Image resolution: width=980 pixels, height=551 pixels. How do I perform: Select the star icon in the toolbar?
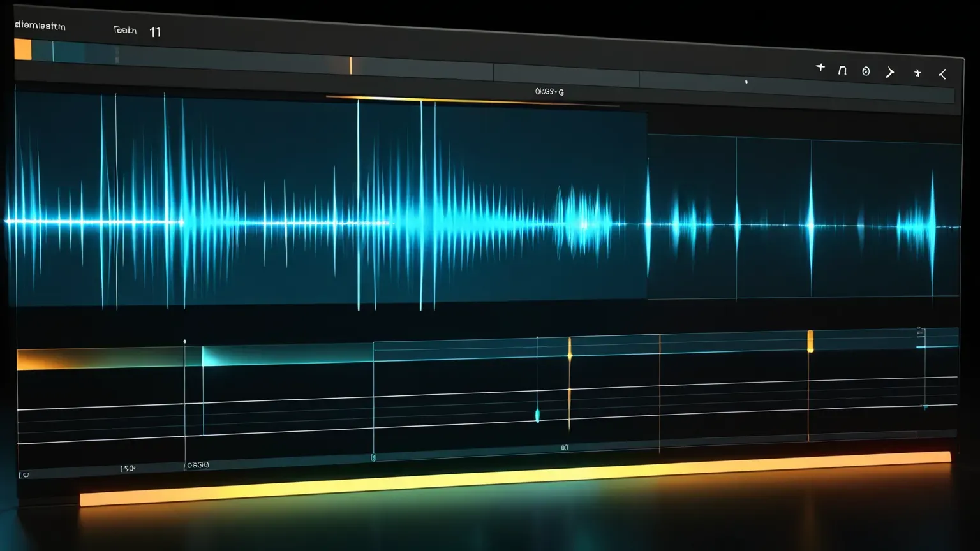pyautogui.click(x=917, y=73)
